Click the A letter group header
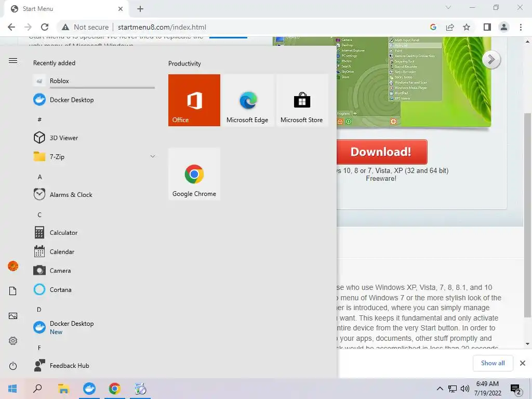 tap(39, 177)
